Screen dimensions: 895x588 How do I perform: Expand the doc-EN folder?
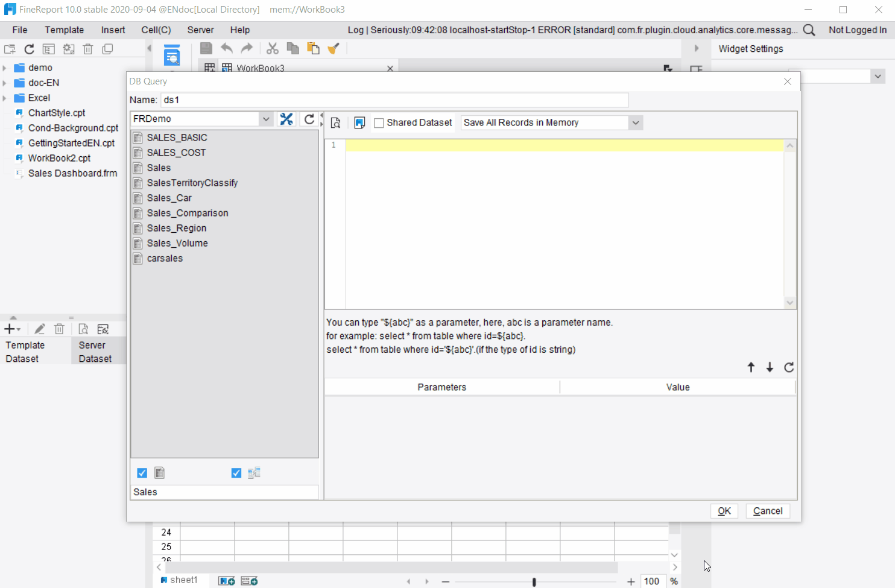(5, 83)
